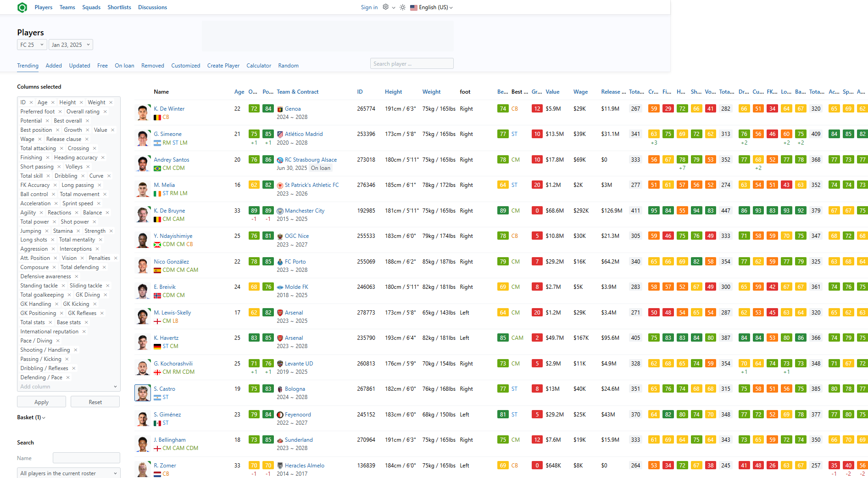Click the Genoa club crest
The image size is (868, 478).
pyautogui.click(x=280, y=109)
